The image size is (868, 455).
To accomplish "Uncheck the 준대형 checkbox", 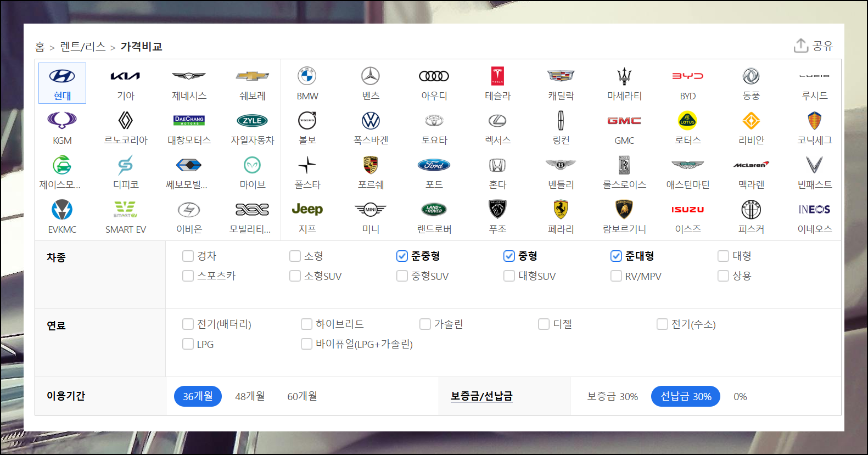I will tap(616, 256).
